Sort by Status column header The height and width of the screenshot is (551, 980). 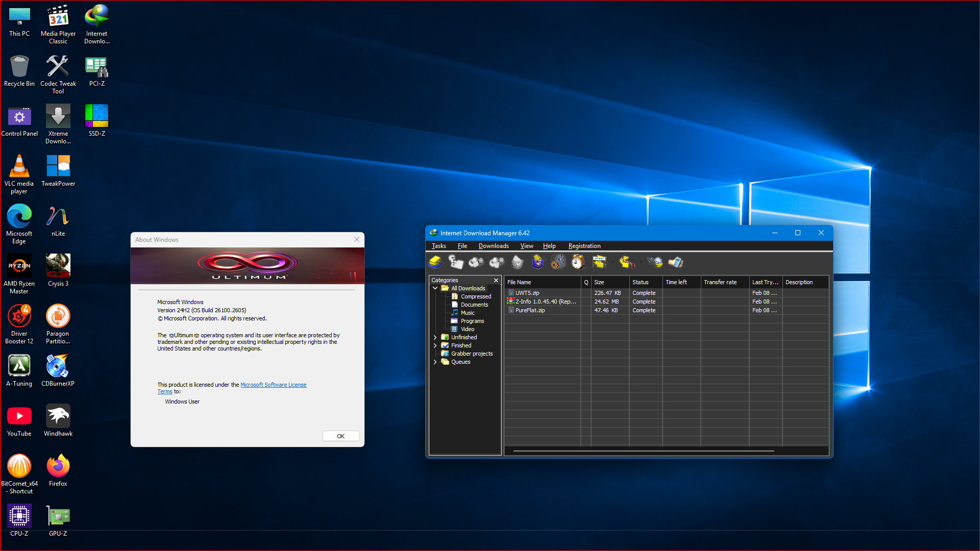(646, 282)
